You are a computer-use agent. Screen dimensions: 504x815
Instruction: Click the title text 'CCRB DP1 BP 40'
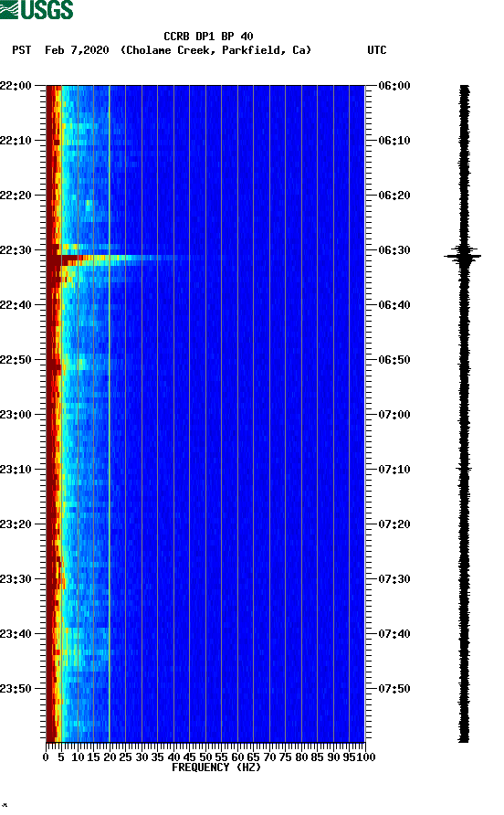[x=208, y=37]
